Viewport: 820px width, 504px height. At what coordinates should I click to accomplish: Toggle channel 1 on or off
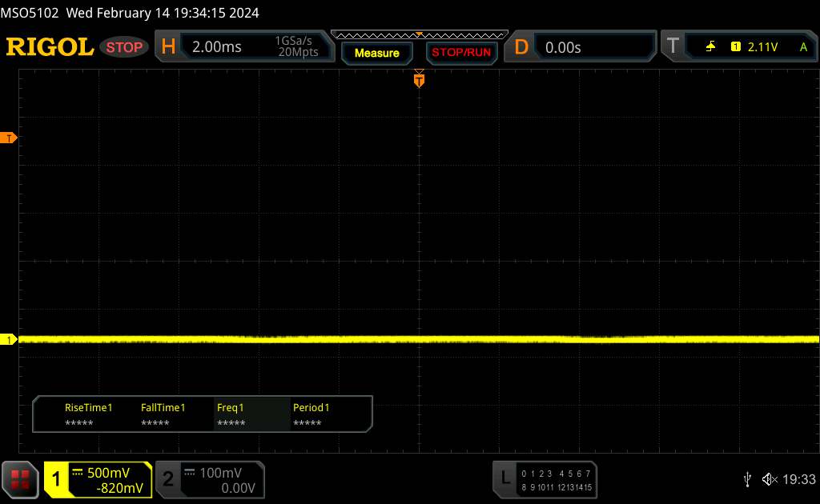(55, 479)
